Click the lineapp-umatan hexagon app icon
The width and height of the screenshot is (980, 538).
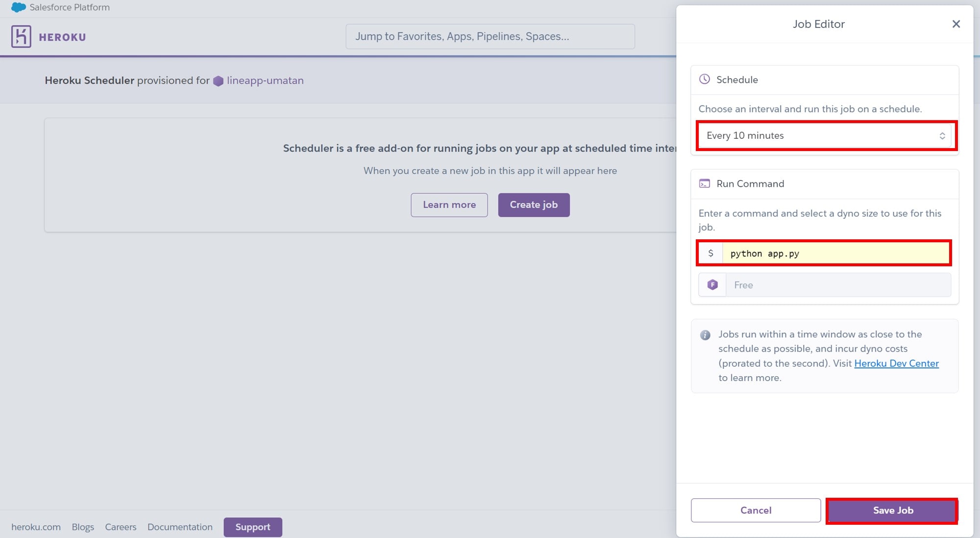[219, 81]
